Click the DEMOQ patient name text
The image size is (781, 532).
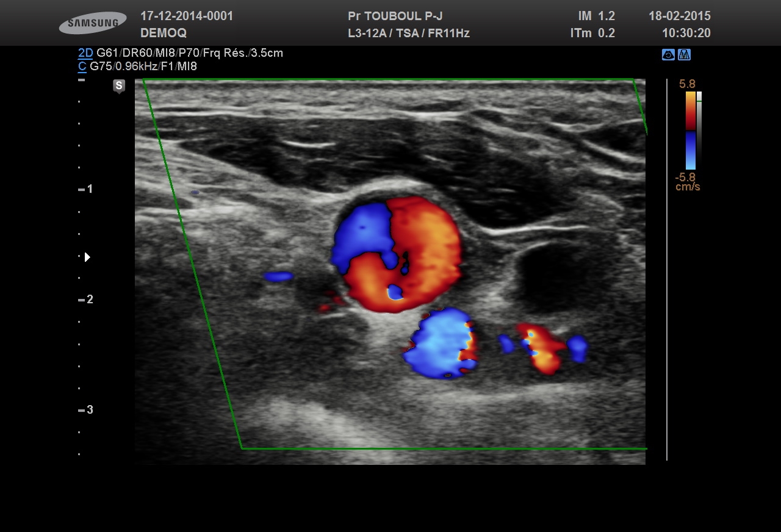[x=164, y=34]
